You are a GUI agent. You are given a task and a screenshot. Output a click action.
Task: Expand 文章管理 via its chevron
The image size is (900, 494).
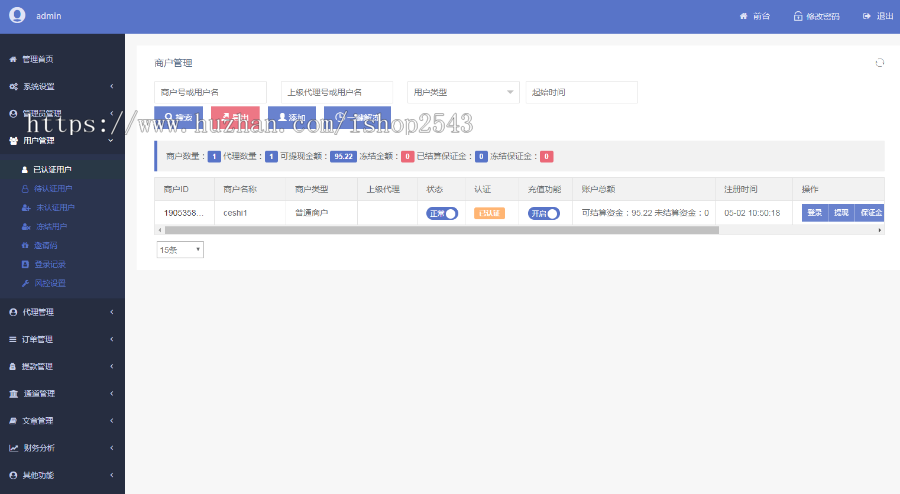pyautogui.click(x=112, y=421)
